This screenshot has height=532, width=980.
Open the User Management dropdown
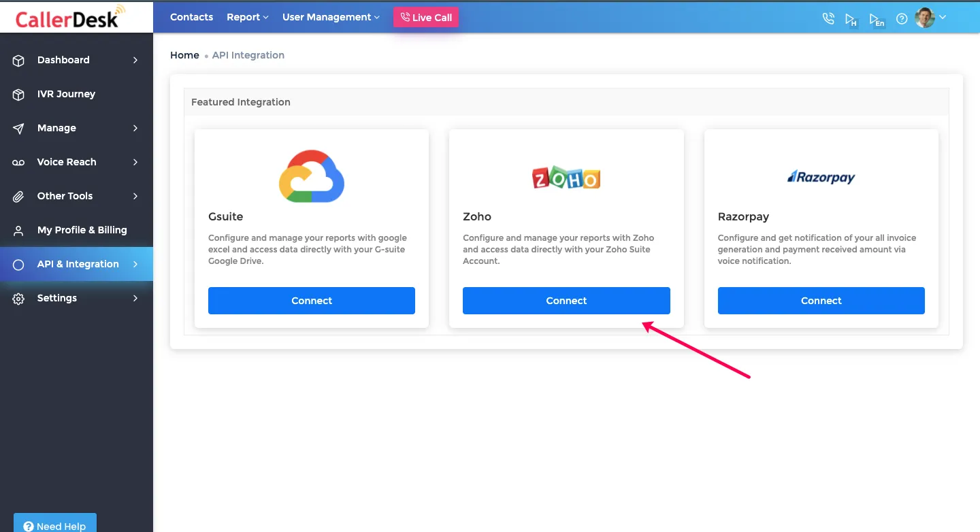coord(331,17)
